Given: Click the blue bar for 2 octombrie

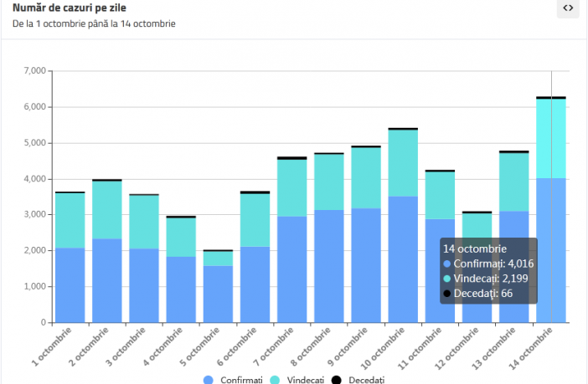Looking at the screenshot, I should [107, 280].
